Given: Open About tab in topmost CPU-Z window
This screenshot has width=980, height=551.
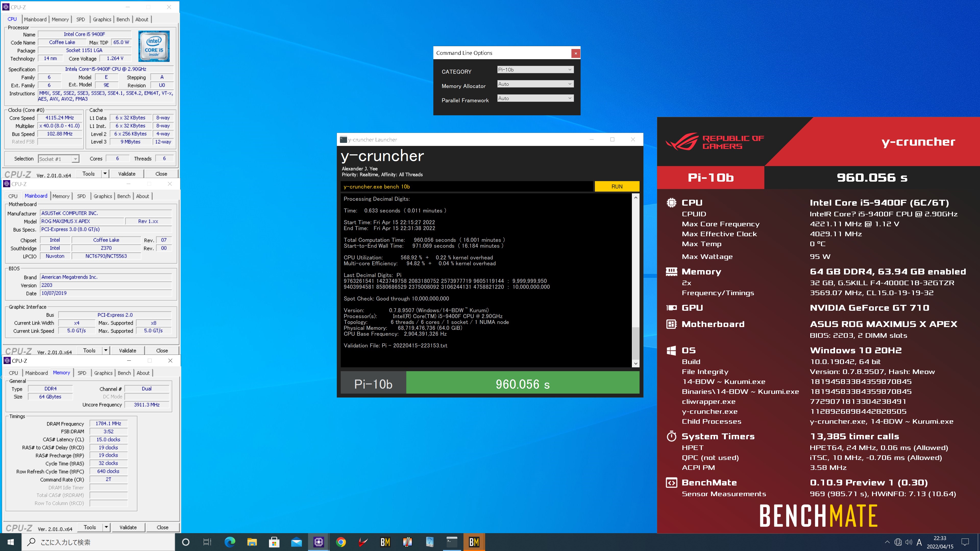Looking at the screenshot, I should pyautogui.click(x=142, y=19).
